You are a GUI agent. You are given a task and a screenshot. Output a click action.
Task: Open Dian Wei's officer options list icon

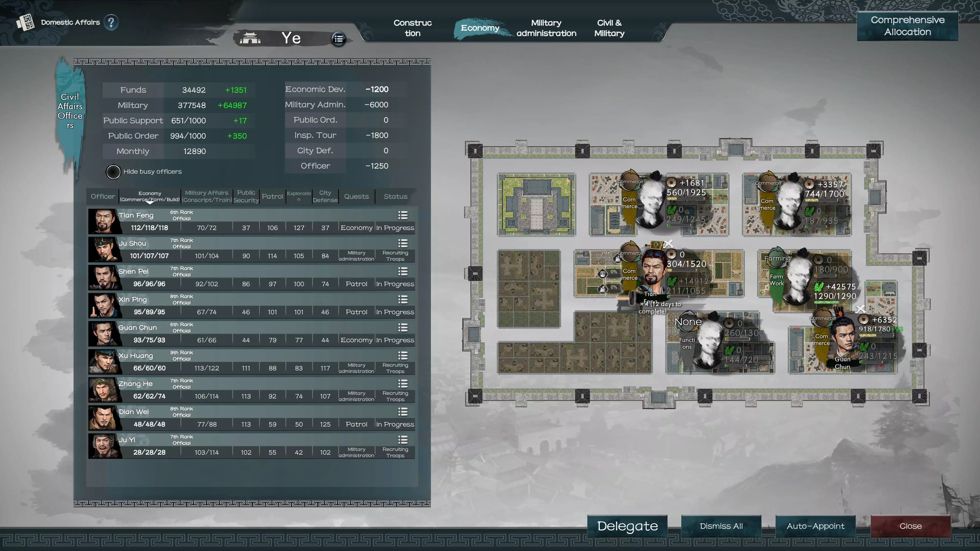403,412
